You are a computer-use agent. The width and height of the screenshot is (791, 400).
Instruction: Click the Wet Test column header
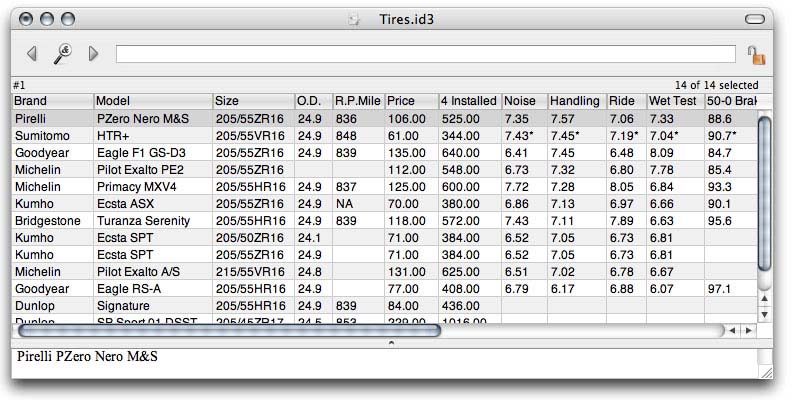tap(675, 101)
